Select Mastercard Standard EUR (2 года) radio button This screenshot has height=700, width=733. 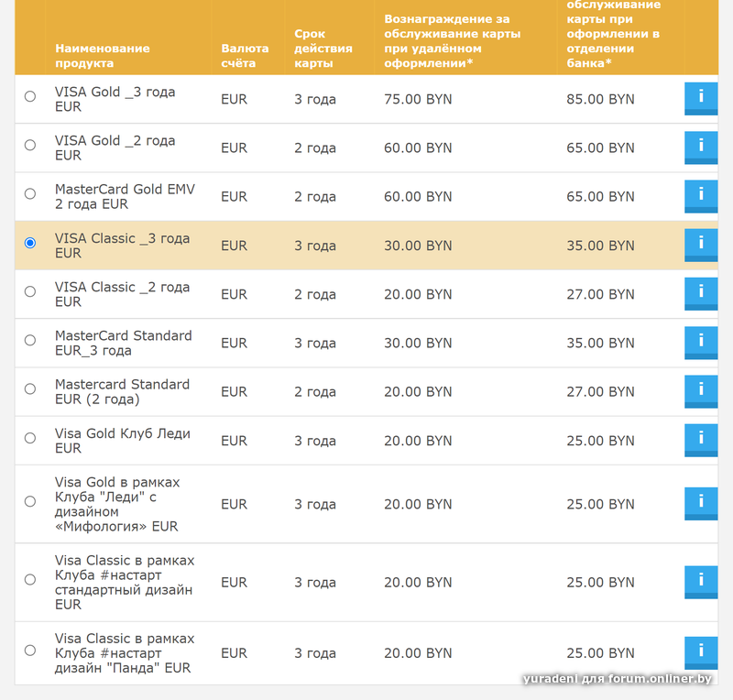pyautogui.click(x=30, y=388)
